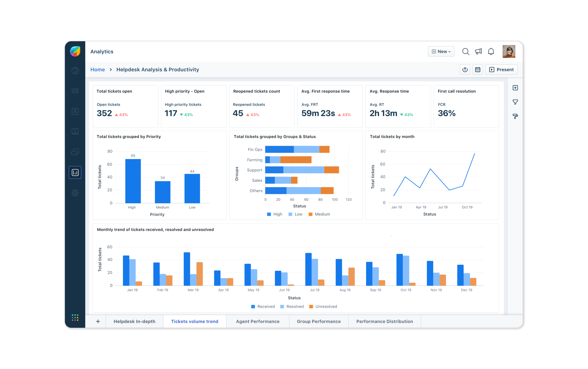Open the paint roller theme styling icon
The height and width of the screenshot is (369, 588).
click(515, 117)
